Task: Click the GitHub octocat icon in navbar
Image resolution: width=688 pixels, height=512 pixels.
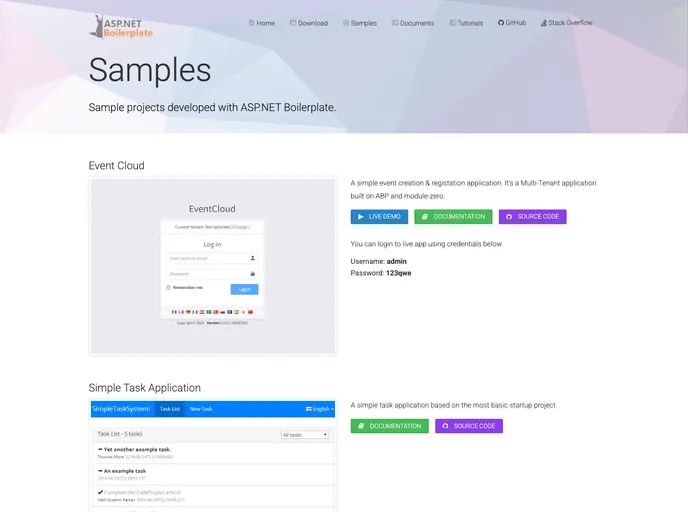Action: [501, 22]
